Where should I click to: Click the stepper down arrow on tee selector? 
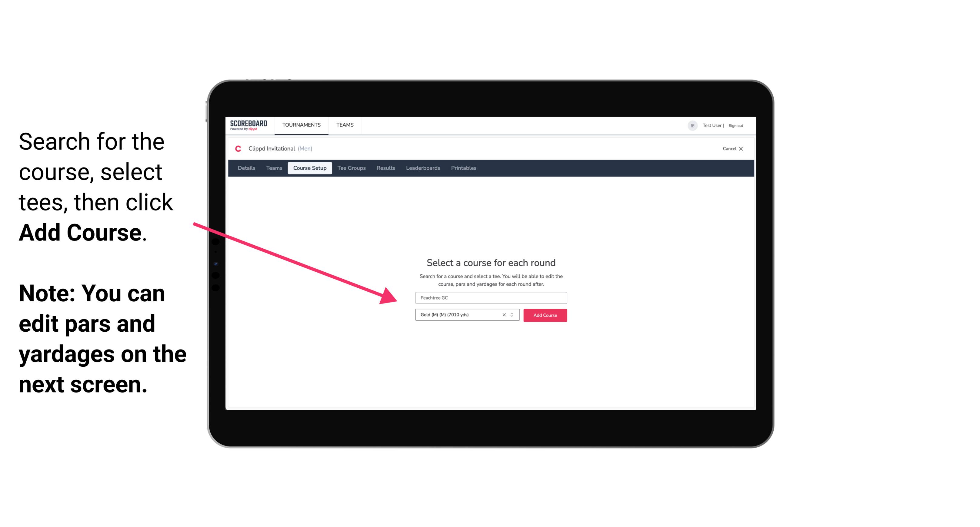point(513,317)
